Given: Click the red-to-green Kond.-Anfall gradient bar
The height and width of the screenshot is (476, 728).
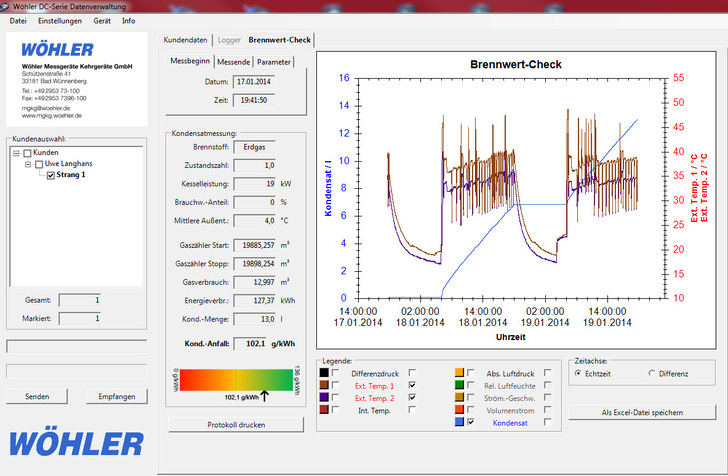Looking at the screenshot, I should pyautogui.click(x=235, y=379).
